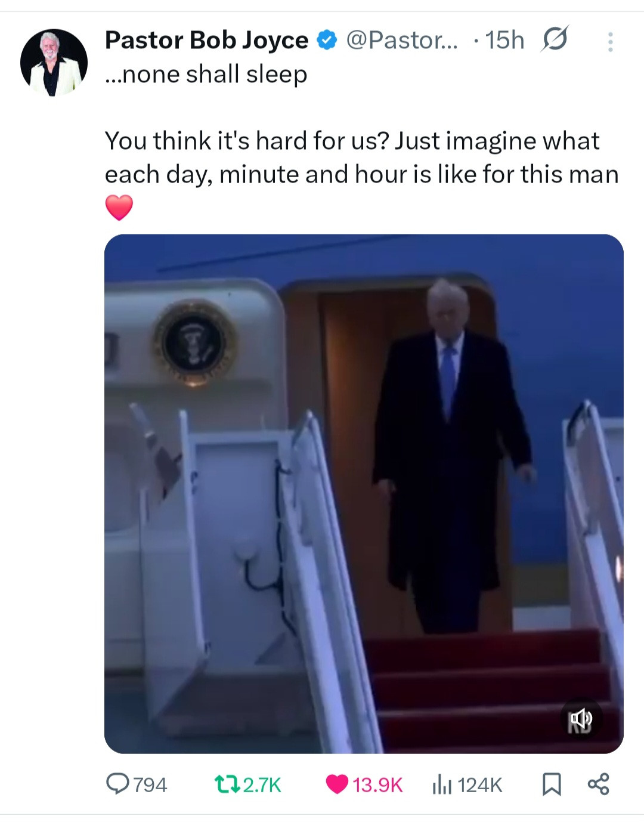
Task: Click the 13.9K likes count
Action: click(x=377, y=784)
